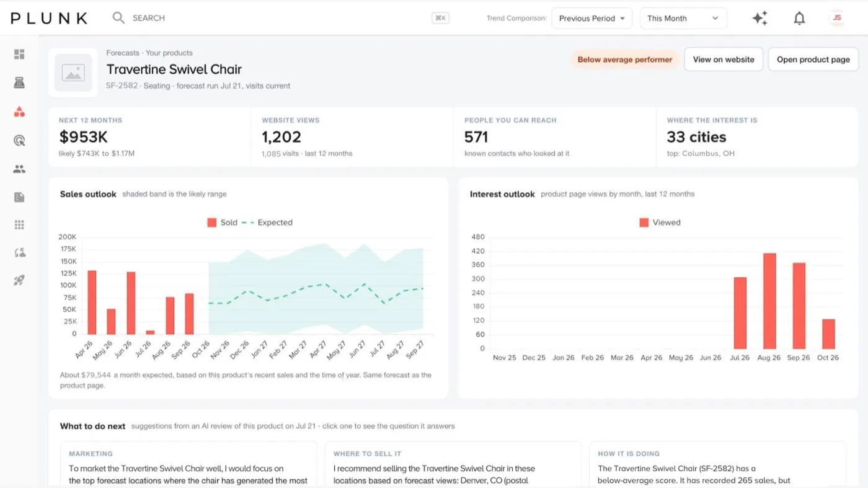Screen dimensions: 868x488
Task: Toggle the Expected series in chart legend
Action: [267, 223]
